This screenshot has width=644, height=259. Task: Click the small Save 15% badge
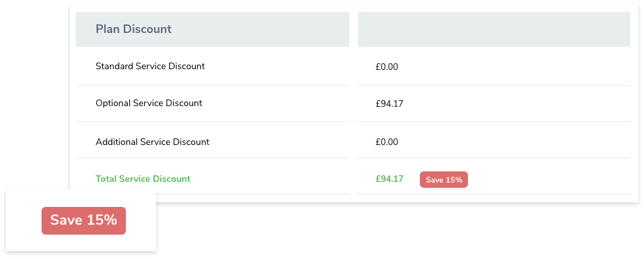click(x=444, y=180)
